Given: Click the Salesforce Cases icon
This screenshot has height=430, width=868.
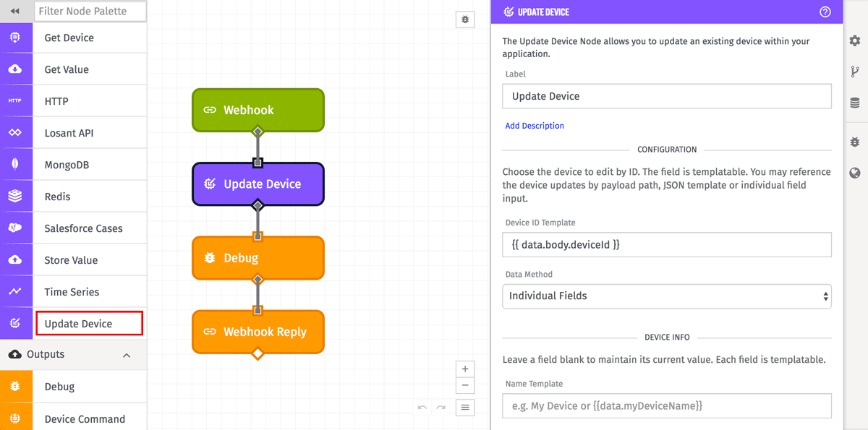Looking at the screenshot, I should pos(15,228).
